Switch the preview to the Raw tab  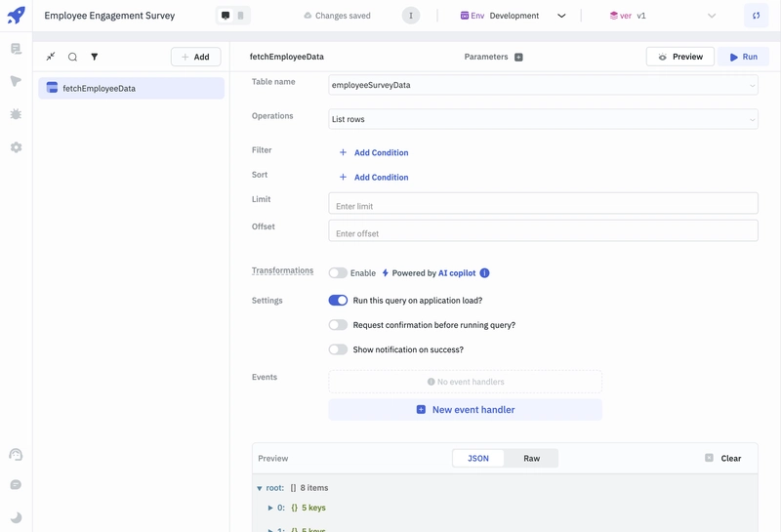pyautogui.click(x=531, y=458)
